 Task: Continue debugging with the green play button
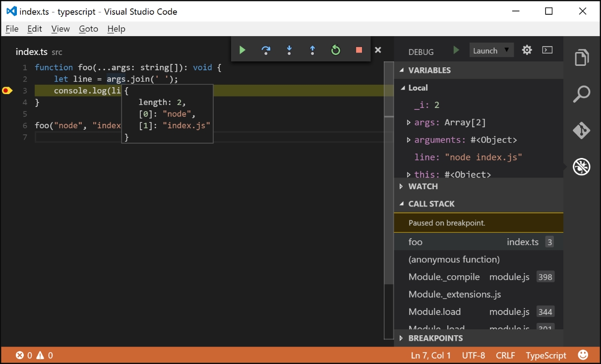coord(242,50)
